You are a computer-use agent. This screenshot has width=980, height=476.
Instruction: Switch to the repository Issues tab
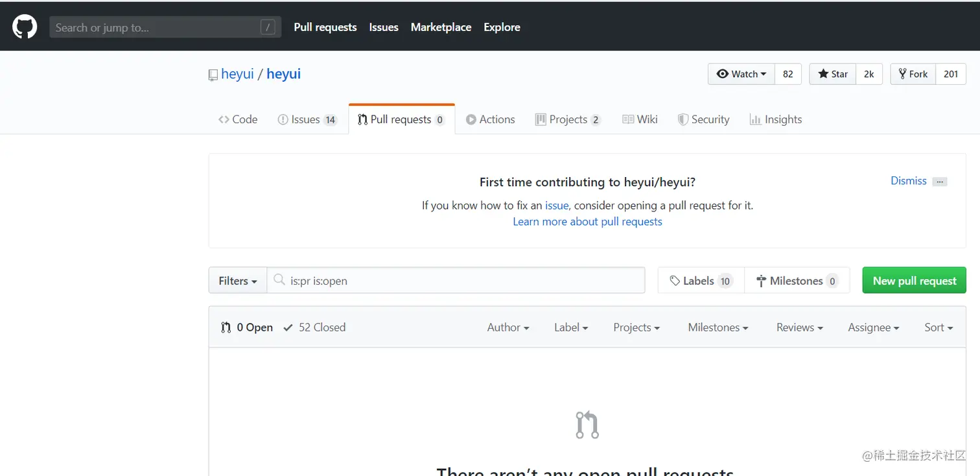308,119
